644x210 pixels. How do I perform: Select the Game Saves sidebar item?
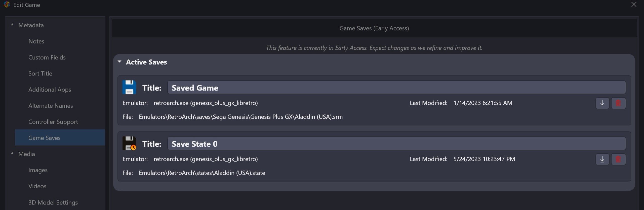(60, 138)
